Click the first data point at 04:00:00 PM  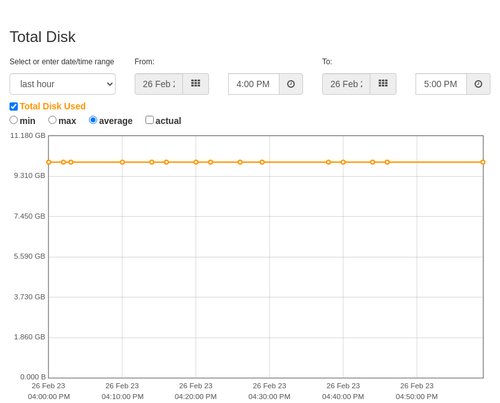(x=49, y=162)
